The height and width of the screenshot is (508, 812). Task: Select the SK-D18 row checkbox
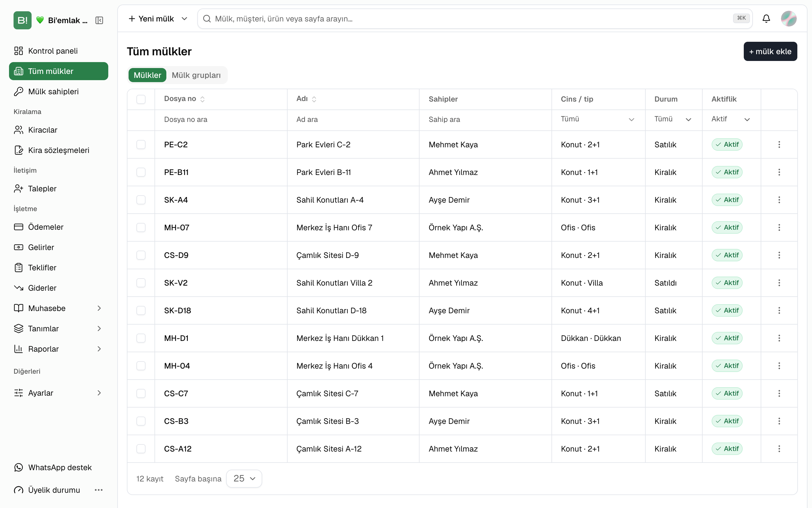141,310
